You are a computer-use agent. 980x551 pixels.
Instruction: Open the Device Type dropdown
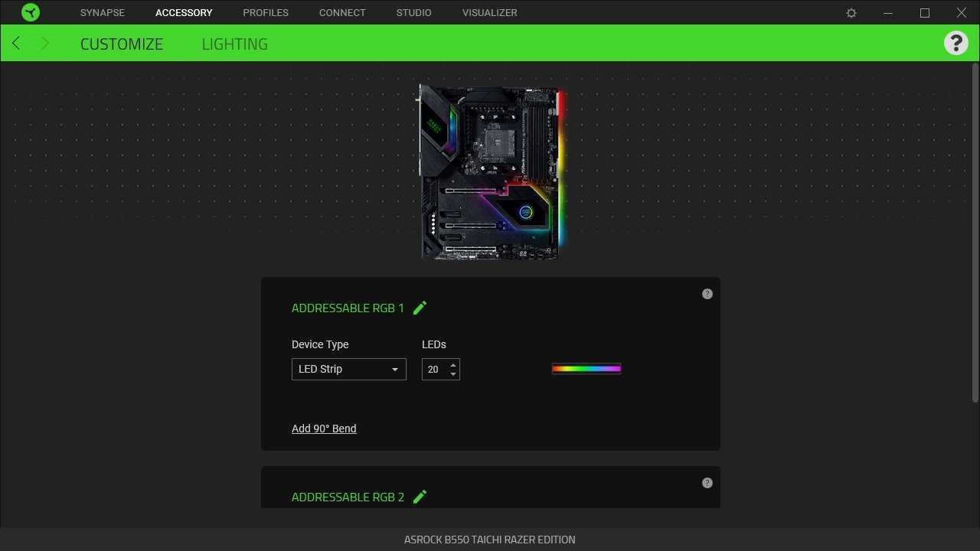pyautogui.click(x=348, y=369)
